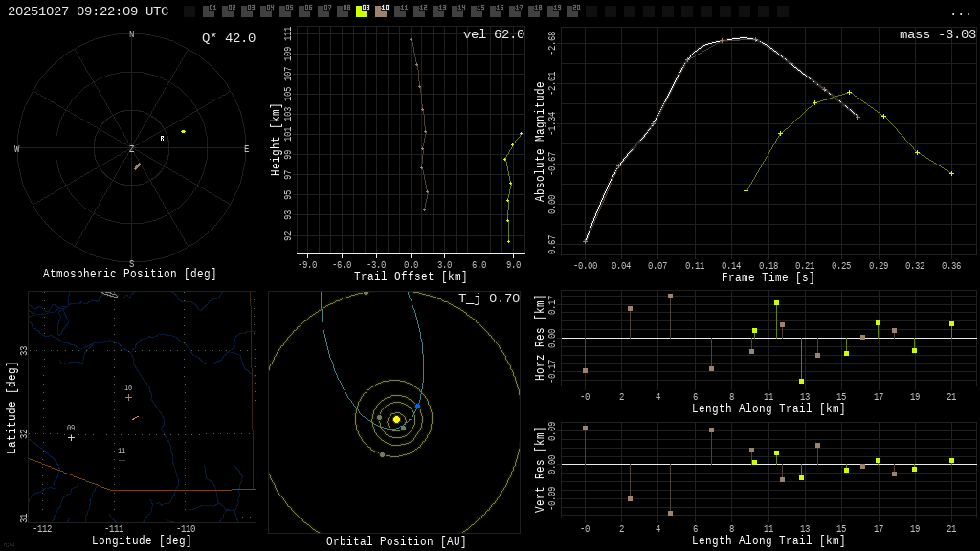Toggle the gray camera 01 box

tap(209, 11)
